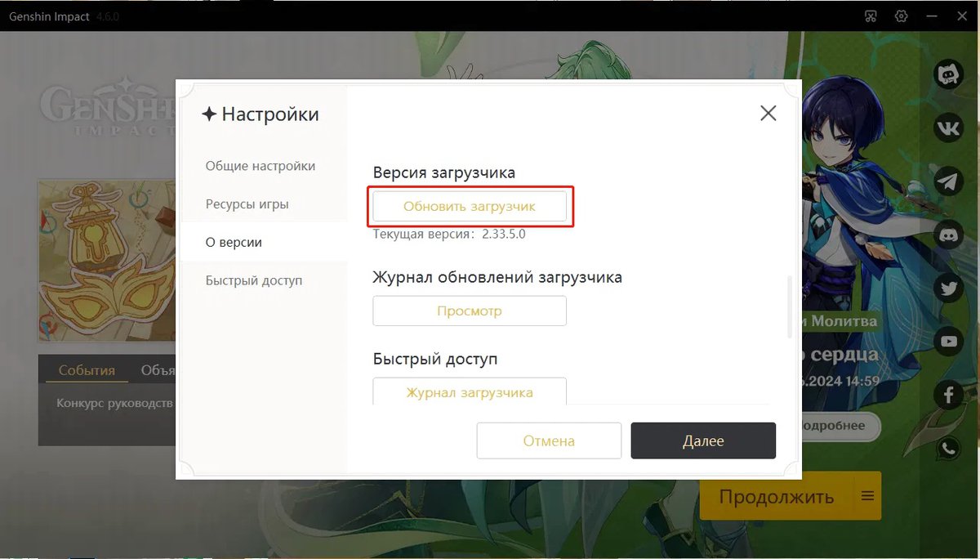Open the Быстрый доступ settings section

pyautogui.click(x=254, y=280)
